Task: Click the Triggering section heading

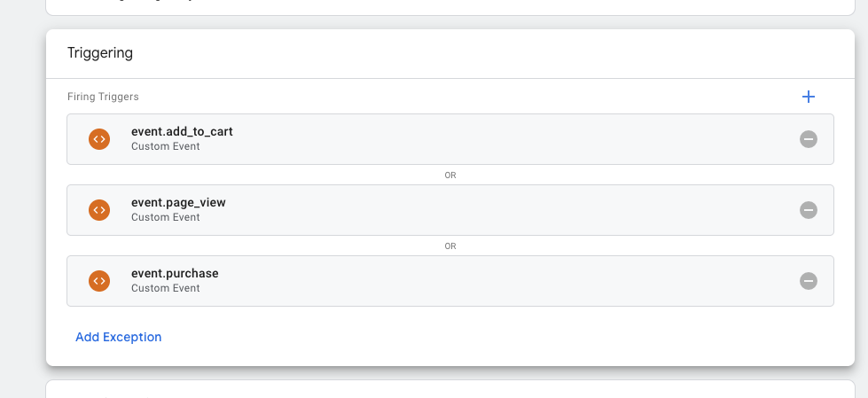Action: 100,53
